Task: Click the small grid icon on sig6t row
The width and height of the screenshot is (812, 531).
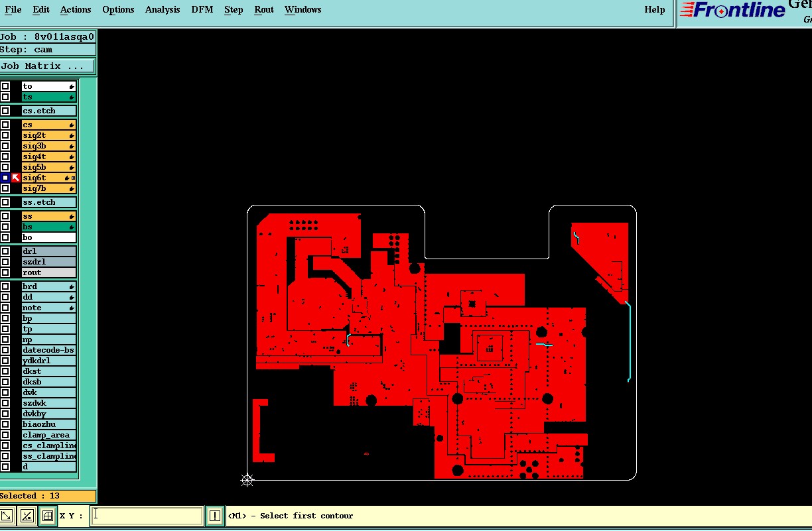Action: pos(73,178)
